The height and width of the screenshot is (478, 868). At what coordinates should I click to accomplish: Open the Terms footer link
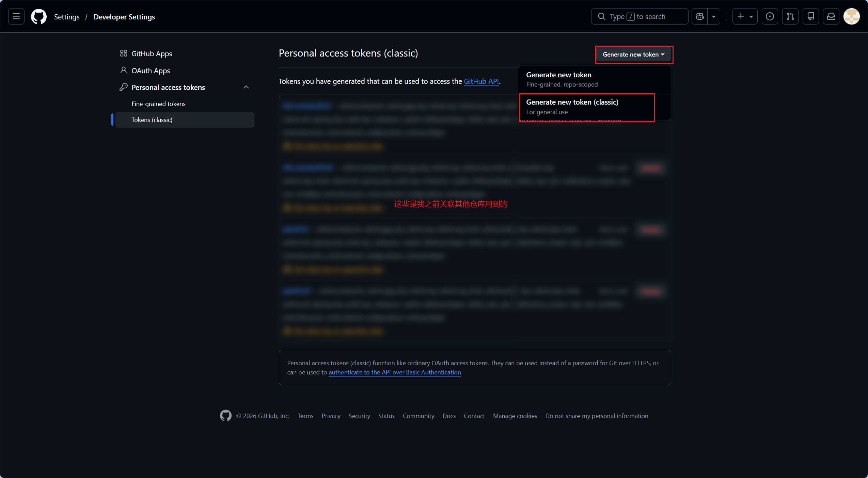tap(305, 416)
